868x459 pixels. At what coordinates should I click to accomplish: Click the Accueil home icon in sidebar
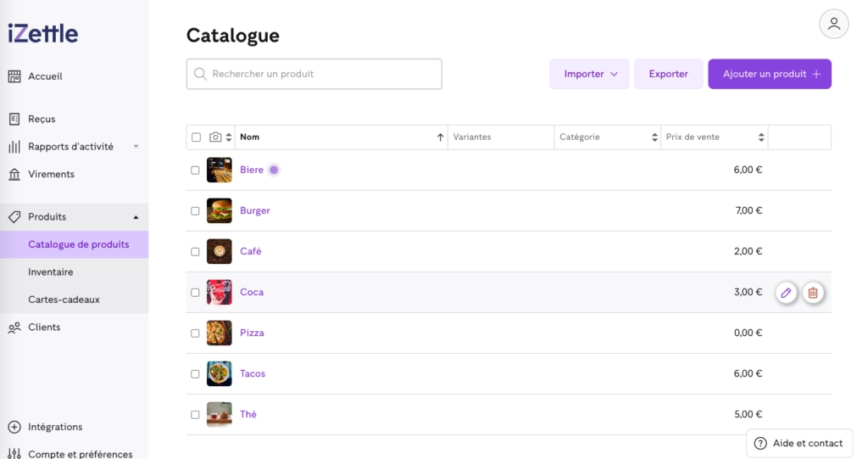pos(14,76)
